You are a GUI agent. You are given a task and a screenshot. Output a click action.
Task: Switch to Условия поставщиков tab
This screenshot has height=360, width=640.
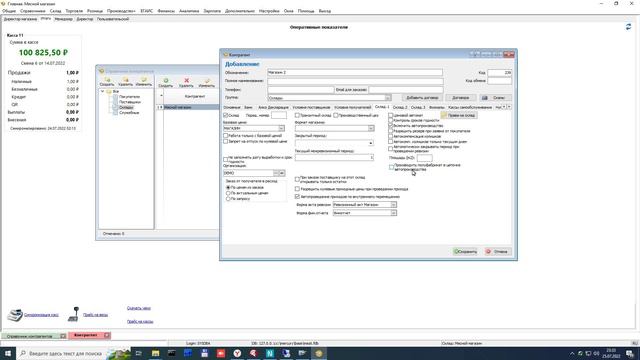[x=311, y=107]
